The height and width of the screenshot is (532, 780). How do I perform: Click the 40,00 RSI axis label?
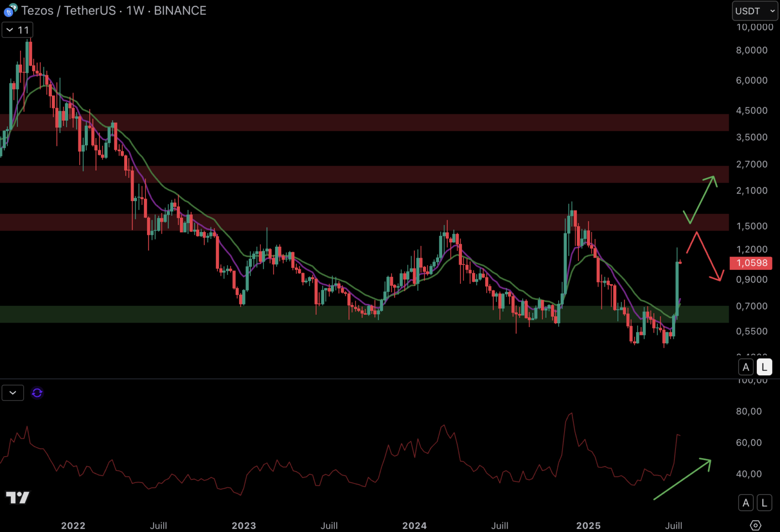(748, 474)
